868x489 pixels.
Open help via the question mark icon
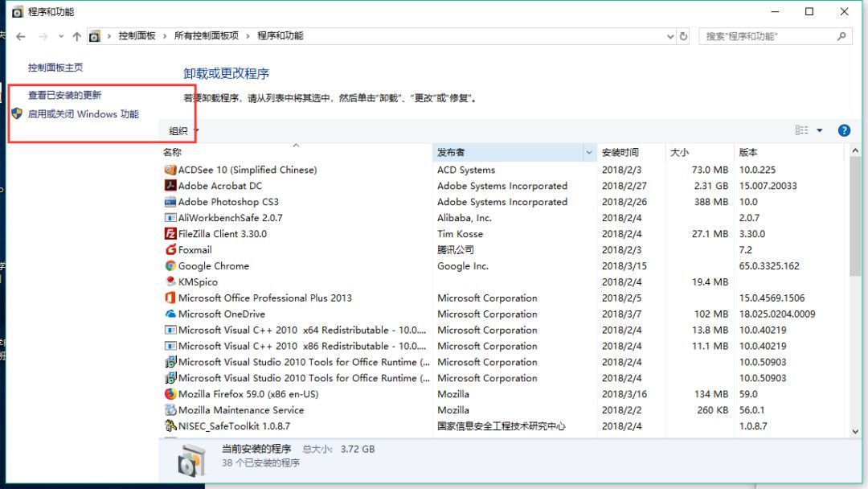(x=843, y=129)
